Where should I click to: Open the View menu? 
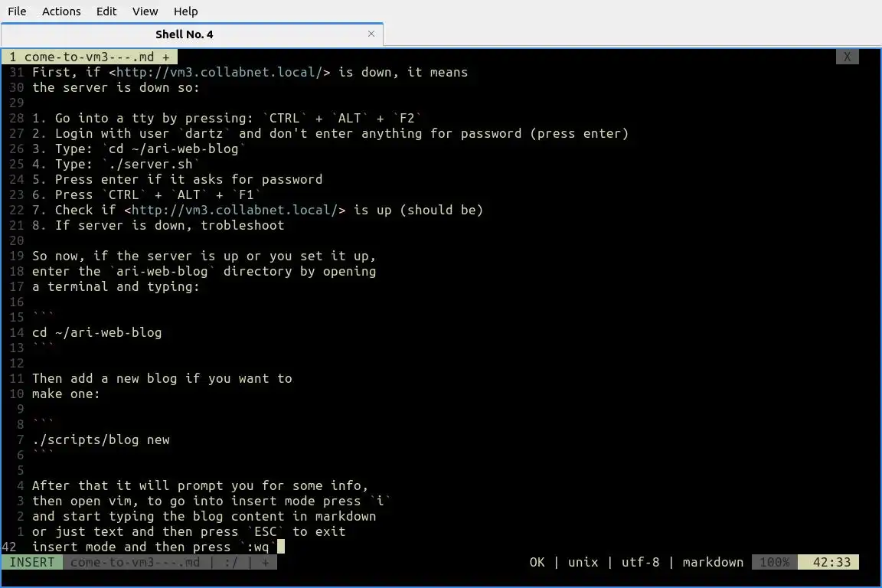click(x=145, y=11)
